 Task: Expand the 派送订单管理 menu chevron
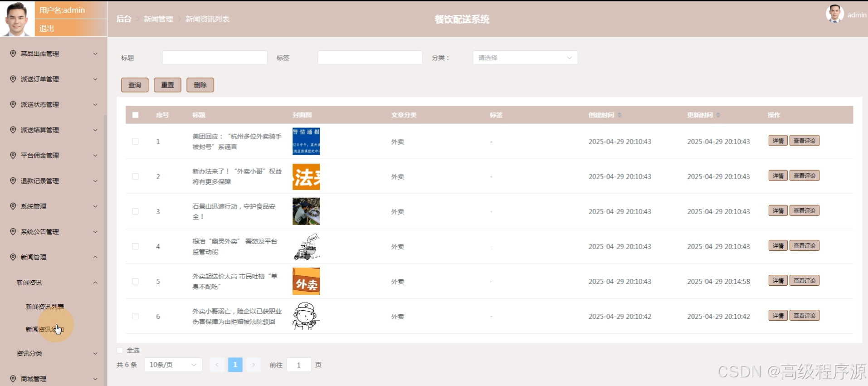(x=95, y=79)
